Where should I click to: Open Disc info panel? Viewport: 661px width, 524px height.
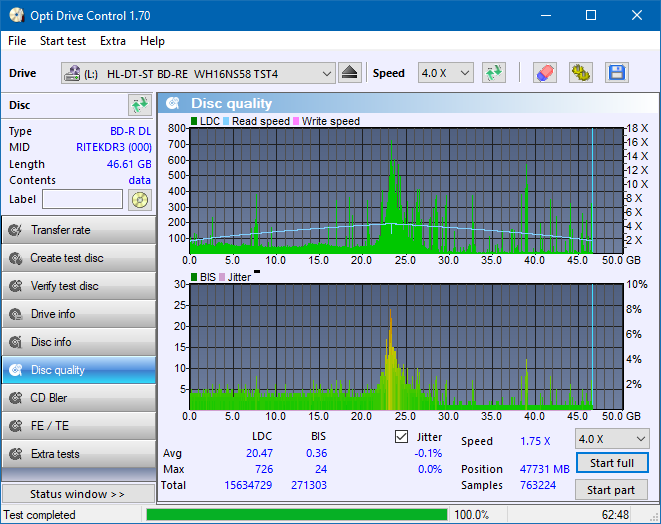(x=79, y=342)
